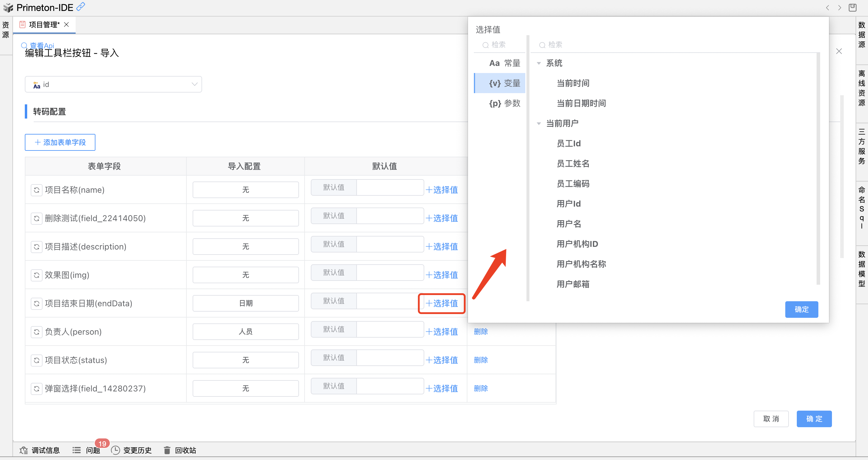Click the link icon next to Primeton-IDE
This screenshot has height=460, width=868.
point(81,7)
